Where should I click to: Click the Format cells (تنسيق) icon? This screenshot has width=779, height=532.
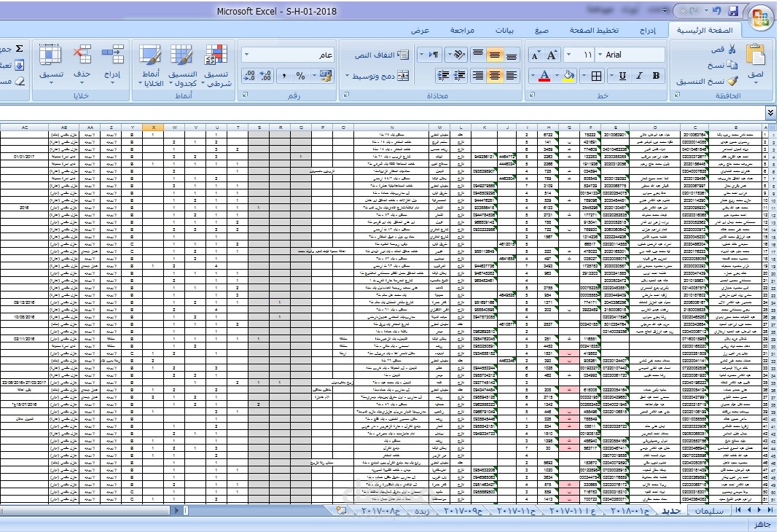(x=50, y=55)
